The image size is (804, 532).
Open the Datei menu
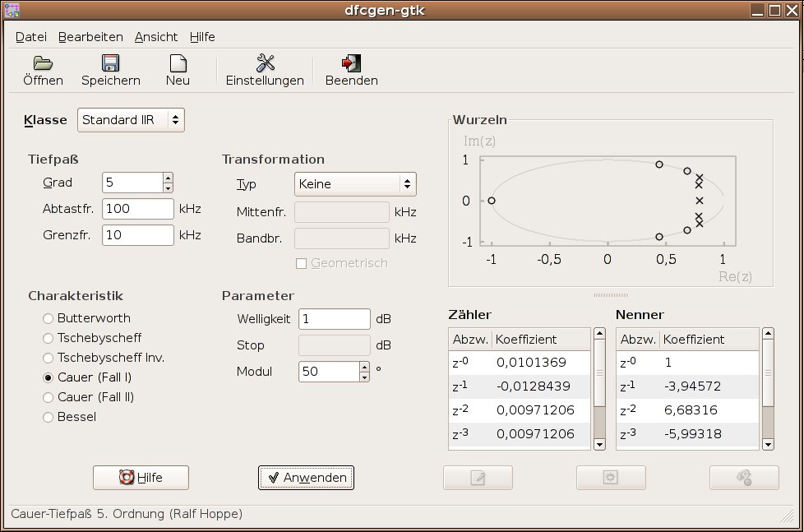pos(31,37)
